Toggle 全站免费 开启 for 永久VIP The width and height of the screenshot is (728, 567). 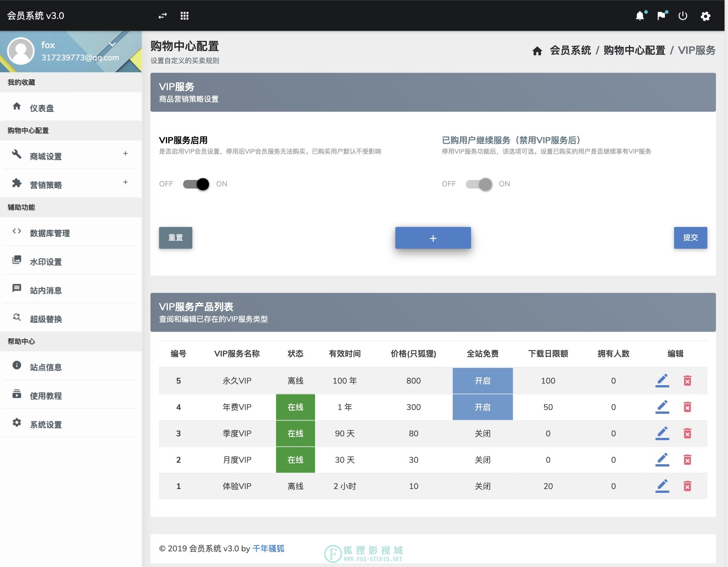tap(483, 381)
